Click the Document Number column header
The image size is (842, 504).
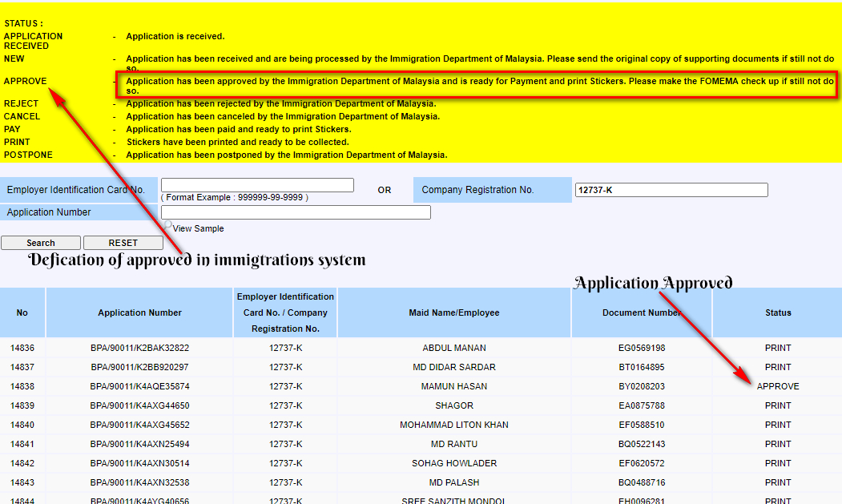pos(642,312)
